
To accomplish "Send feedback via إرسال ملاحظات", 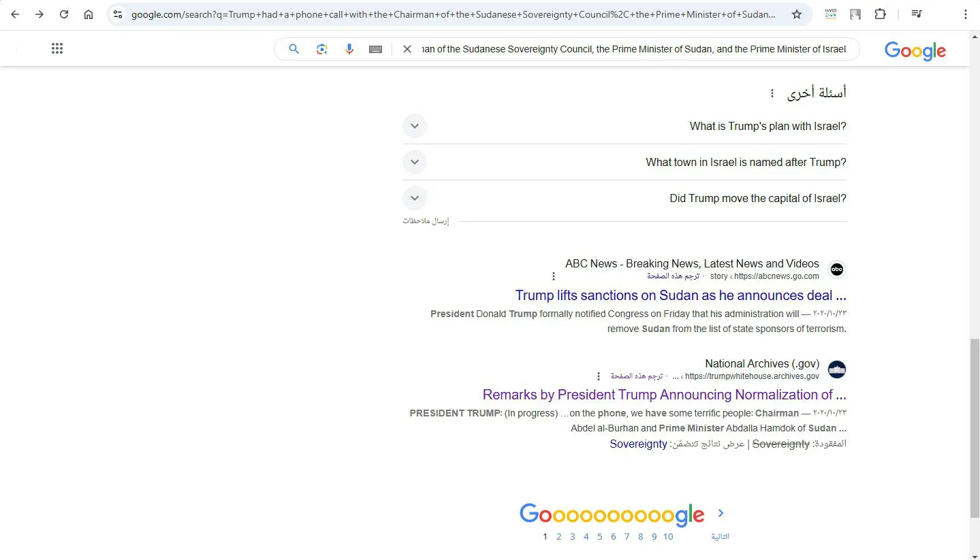I will [x=426, y=221].
